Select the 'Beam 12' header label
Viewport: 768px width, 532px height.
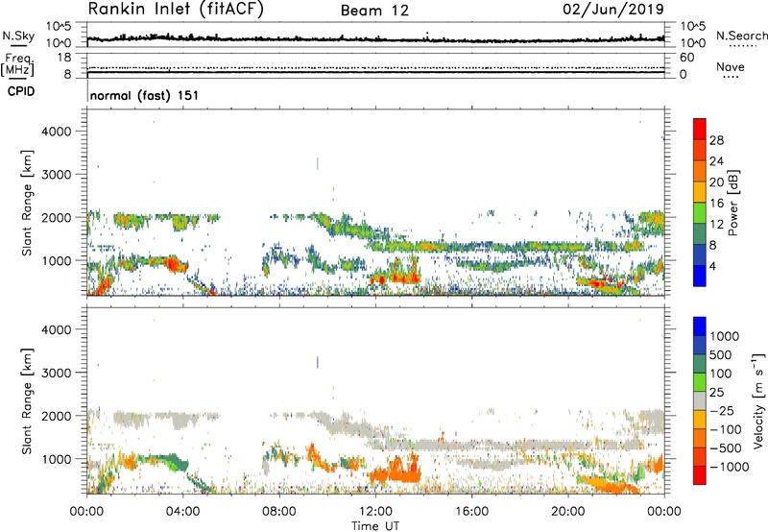click(374, 11)
